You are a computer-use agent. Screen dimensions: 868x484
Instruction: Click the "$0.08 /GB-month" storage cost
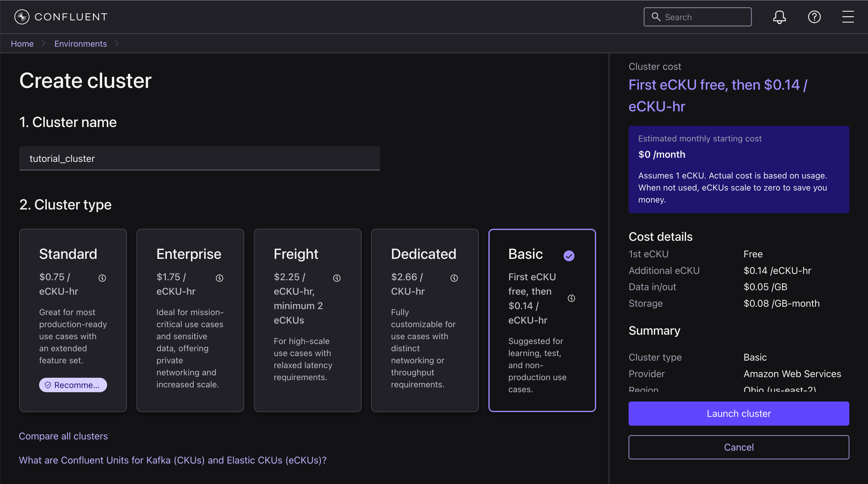click(x=781, y=303)
